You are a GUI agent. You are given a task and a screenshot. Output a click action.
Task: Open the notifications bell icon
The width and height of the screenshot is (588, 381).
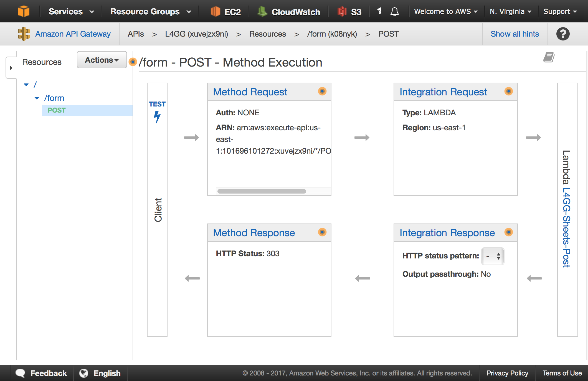pyautogui.click(x=394, y=11)
